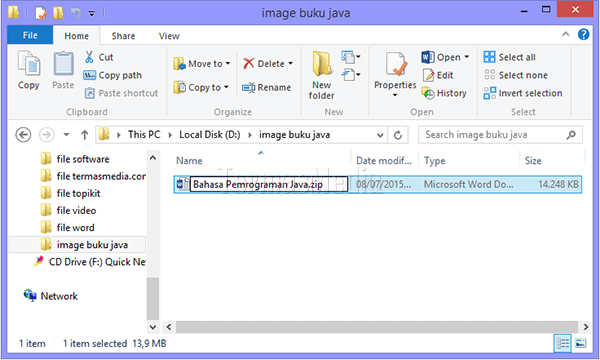Expand the Properties dropdown arrow
600x360 pixels.
click(395, 95)
